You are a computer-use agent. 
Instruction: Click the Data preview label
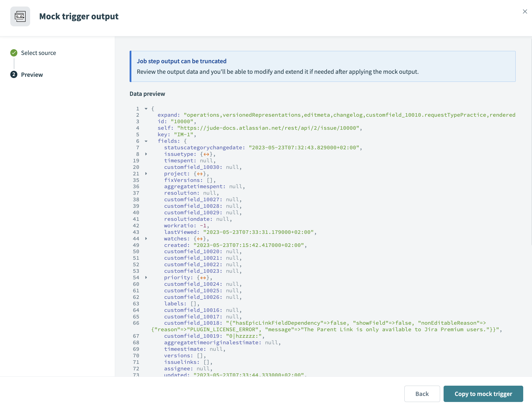click(x=147, y=94)
